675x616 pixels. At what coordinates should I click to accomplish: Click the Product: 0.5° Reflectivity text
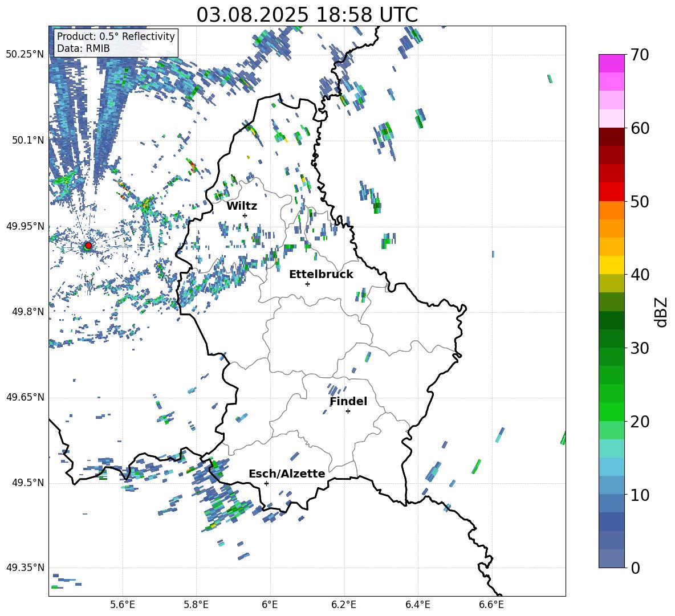pos(116,36)
